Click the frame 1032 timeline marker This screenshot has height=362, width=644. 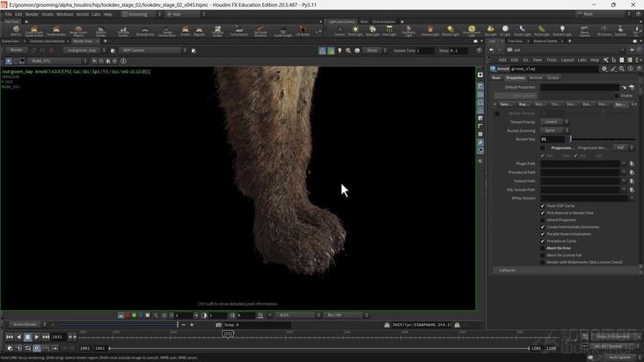228,334
